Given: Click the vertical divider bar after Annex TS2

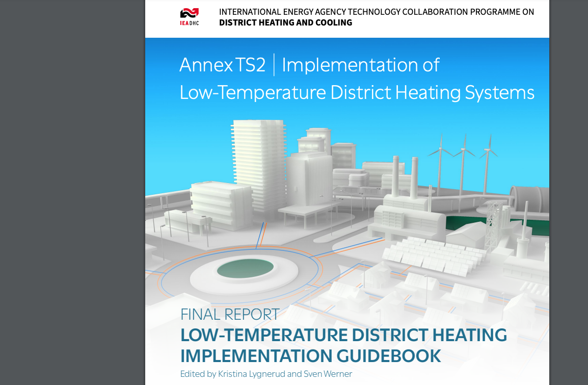Looking at the screenshot, I should point(274,65).
